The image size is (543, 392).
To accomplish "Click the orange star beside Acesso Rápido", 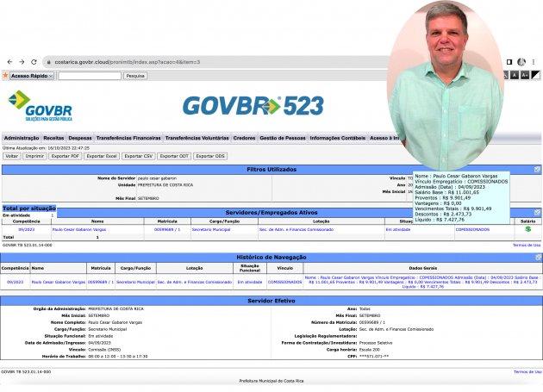I will coord(5,75).
